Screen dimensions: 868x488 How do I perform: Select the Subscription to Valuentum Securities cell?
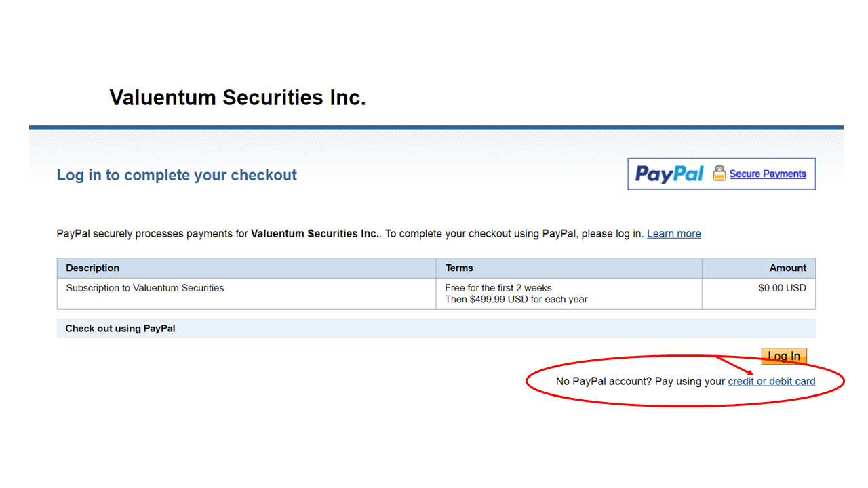pos(144,288)
